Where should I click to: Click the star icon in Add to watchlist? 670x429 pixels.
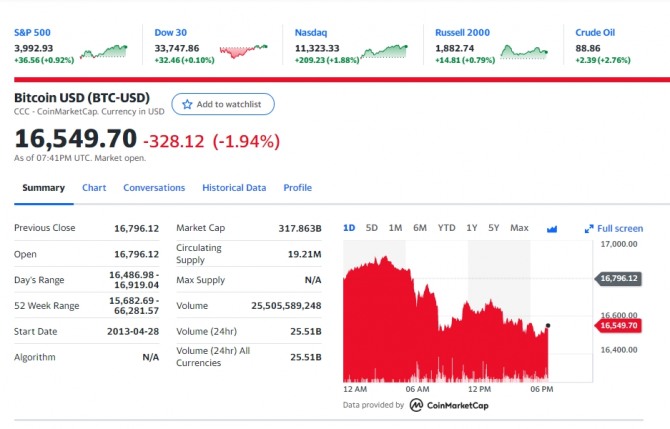tap(187, 104)
